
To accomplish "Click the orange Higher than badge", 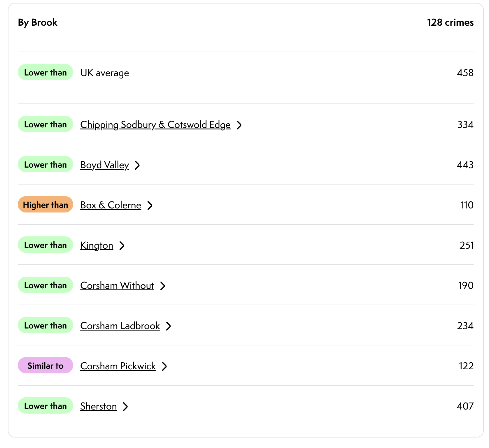I will pyautogui.click(x=45, y=205).
